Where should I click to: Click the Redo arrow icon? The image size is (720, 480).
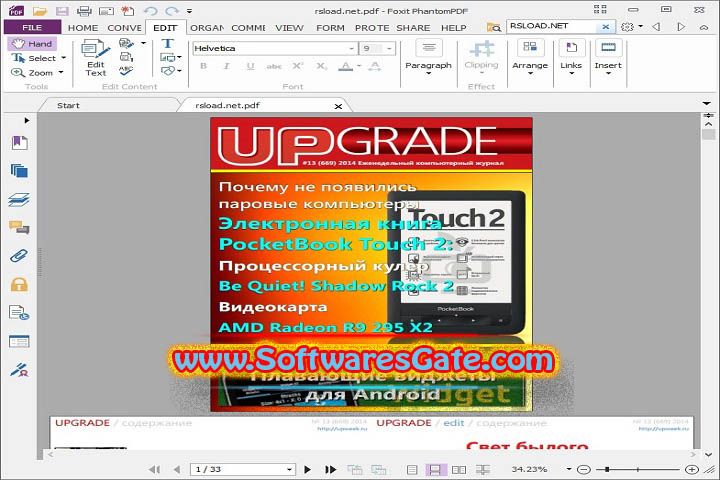(172, 11)
